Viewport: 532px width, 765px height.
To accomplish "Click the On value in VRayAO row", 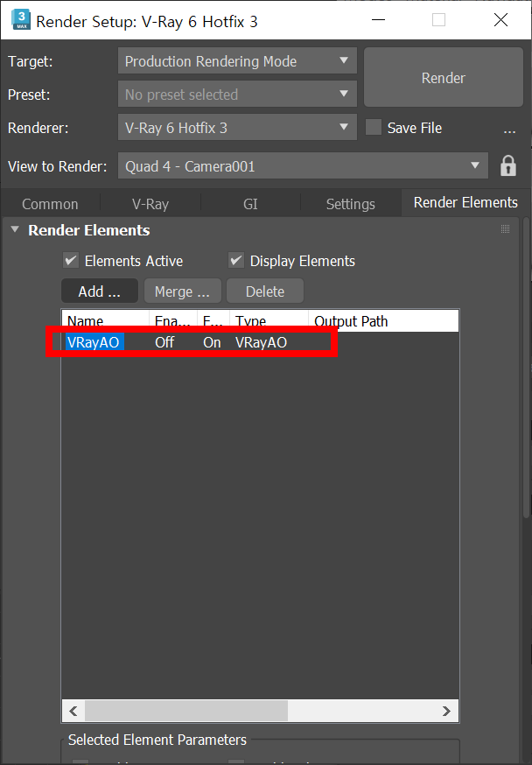I will pos(212,342).
